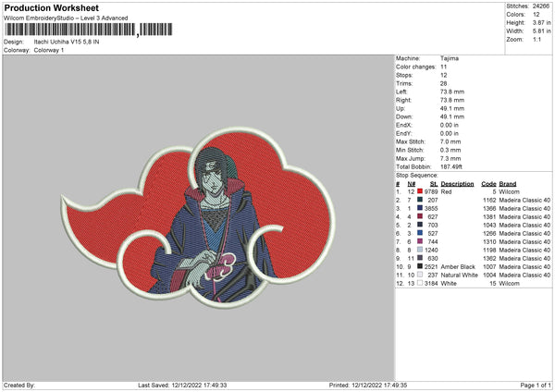The image size is (555, 392).
Task: Select the magenta swatch for code 1310
Action: pos(420,241)
